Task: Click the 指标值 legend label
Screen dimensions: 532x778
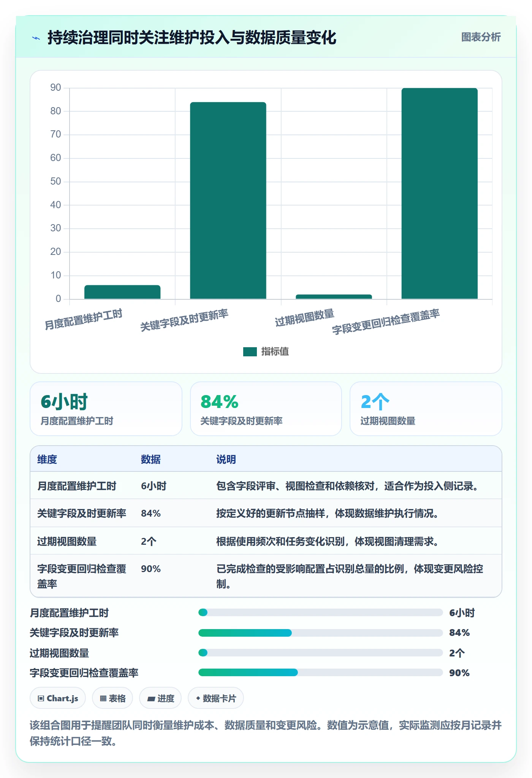Action: pos(275,352)
